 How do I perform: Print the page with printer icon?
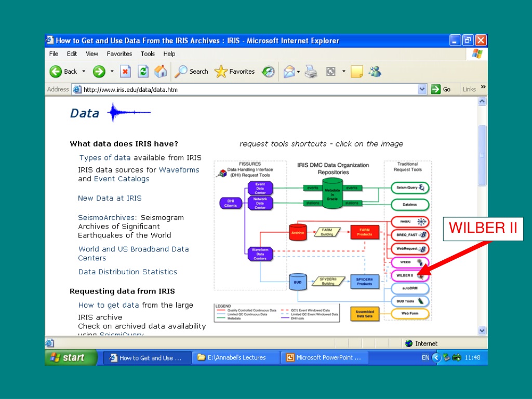311,72
